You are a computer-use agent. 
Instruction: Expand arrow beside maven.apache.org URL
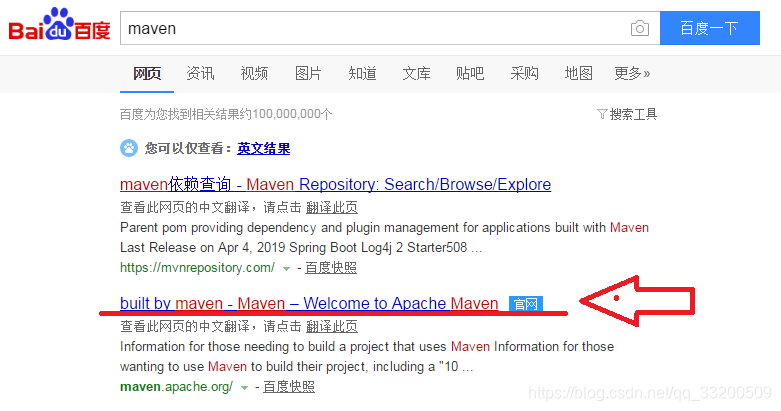[x=244, y=388]
